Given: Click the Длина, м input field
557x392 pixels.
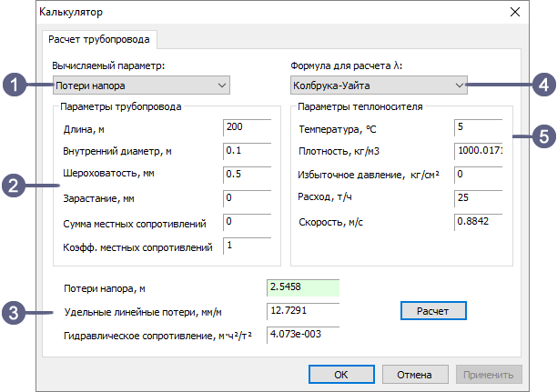Looking at the screenshot, I should (246, 126).
